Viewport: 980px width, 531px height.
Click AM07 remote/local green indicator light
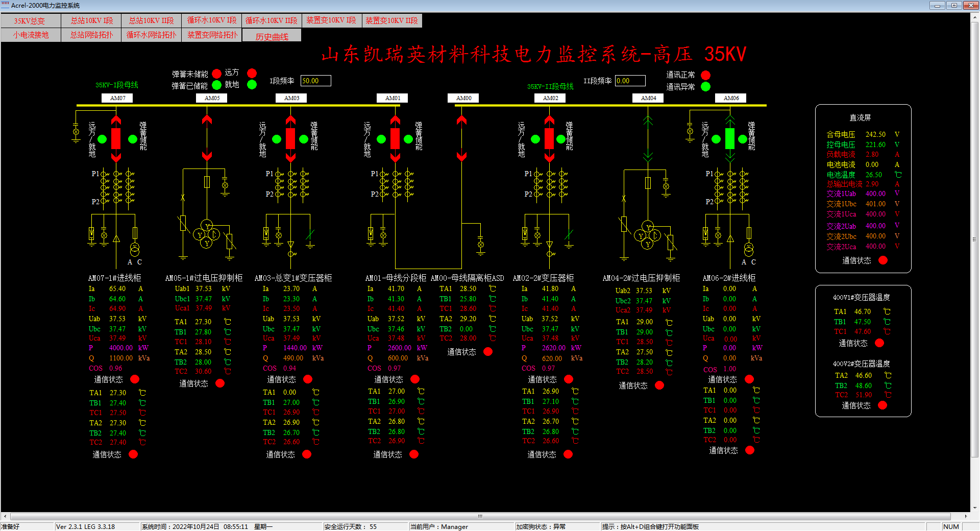[x=102, y=139]
